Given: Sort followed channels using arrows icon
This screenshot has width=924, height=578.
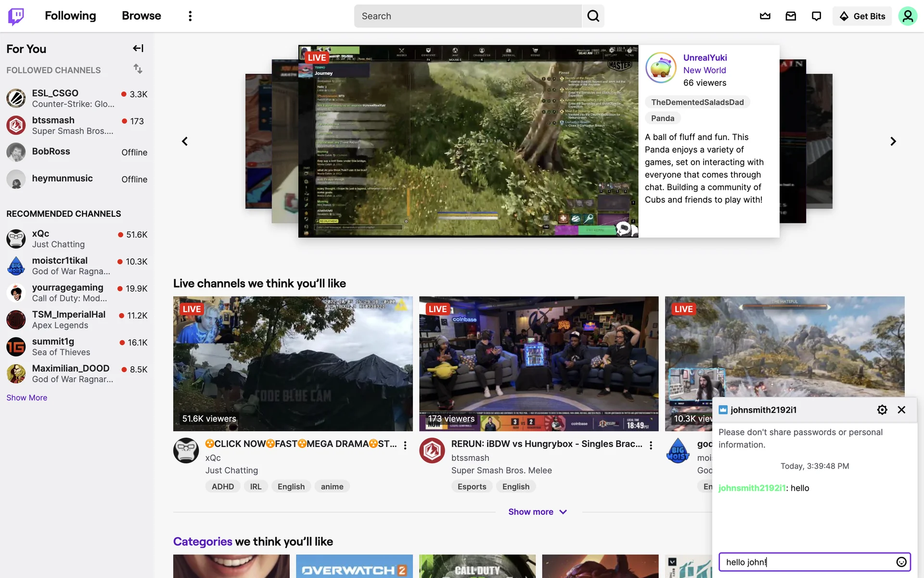Looking at the screenshot, I should [138, 69].
